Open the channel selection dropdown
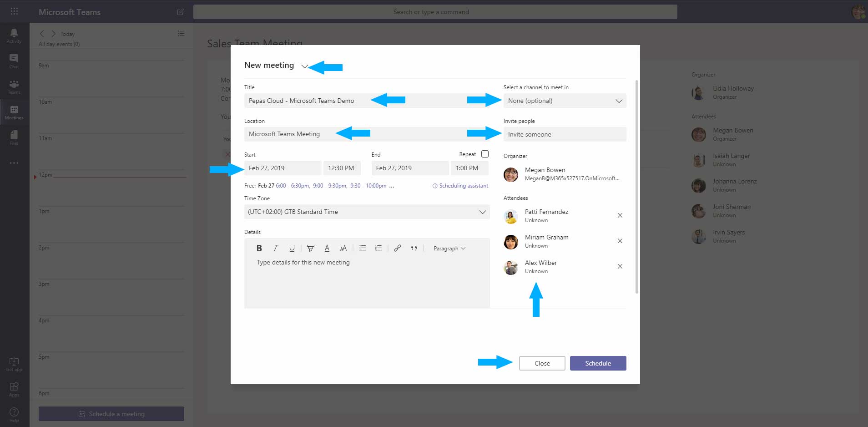This screenshot has height=427, width=868. [x=565, y=101]
